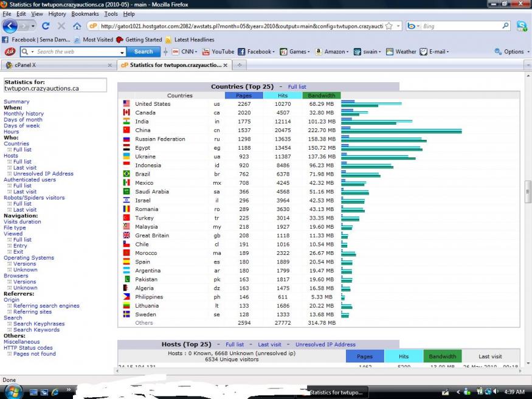
Task: Click the magnifier in the Bing search box
Action: pos(505,26)
